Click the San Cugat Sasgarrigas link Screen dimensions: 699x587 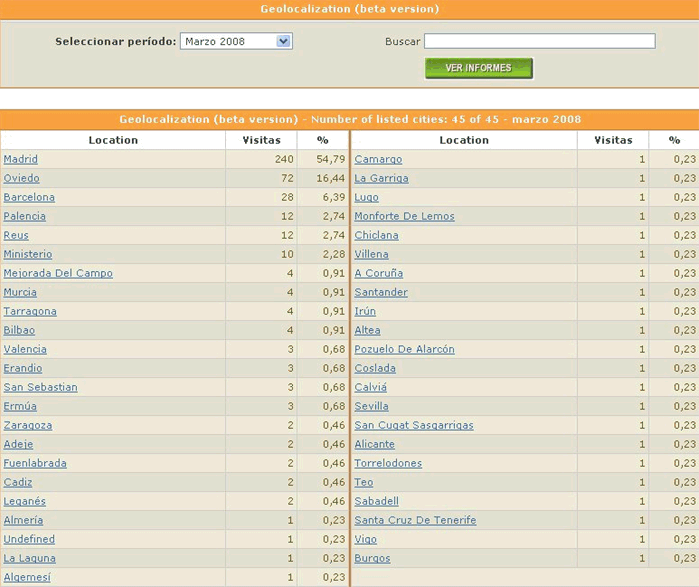tap(414, 425)
